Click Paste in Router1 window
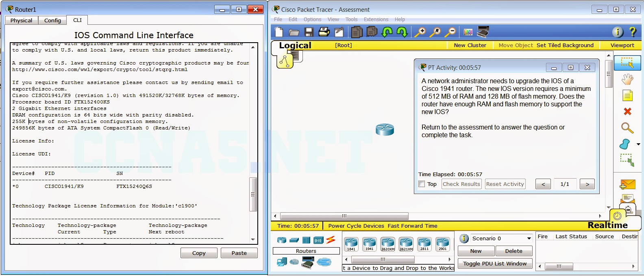This screenshot has height=276, width=644. click(x=239, y=253)
